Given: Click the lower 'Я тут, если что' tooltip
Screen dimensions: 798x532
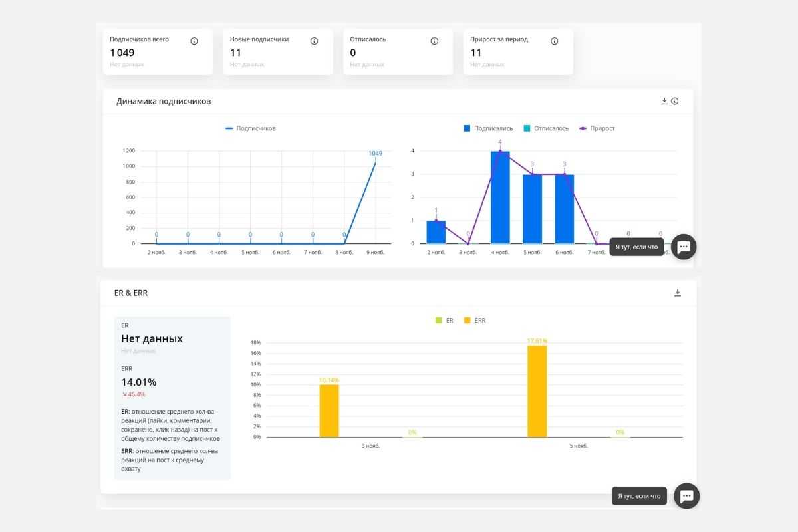Looking at the screenshot, I should 638,496.
